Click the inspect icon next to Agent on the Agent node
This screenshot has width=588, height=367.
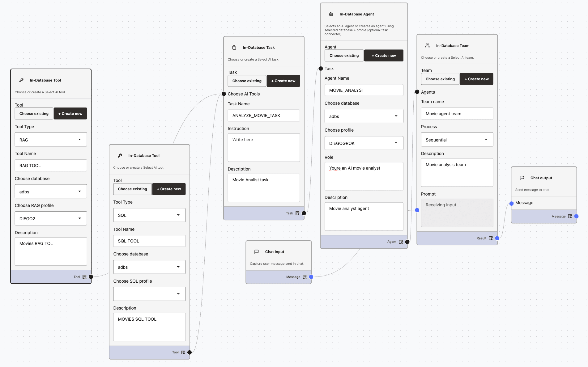click(401, 242)
